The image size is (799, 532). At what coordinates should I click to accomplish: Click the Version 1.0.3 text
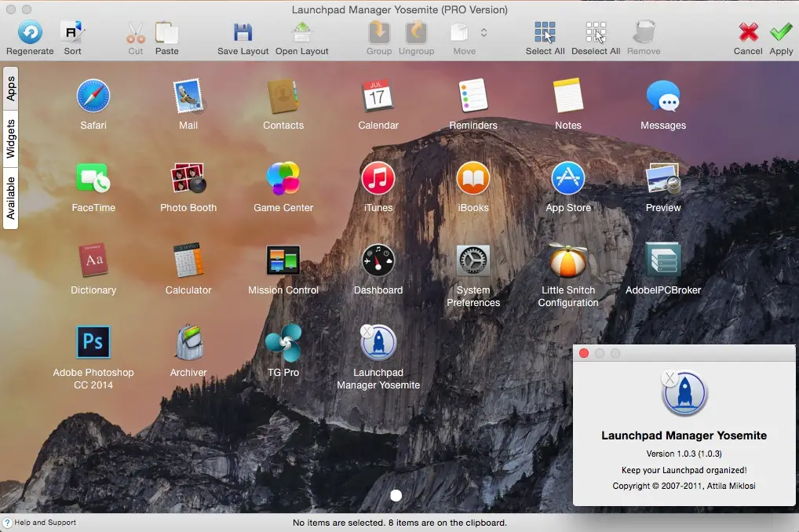pos(684,454)
